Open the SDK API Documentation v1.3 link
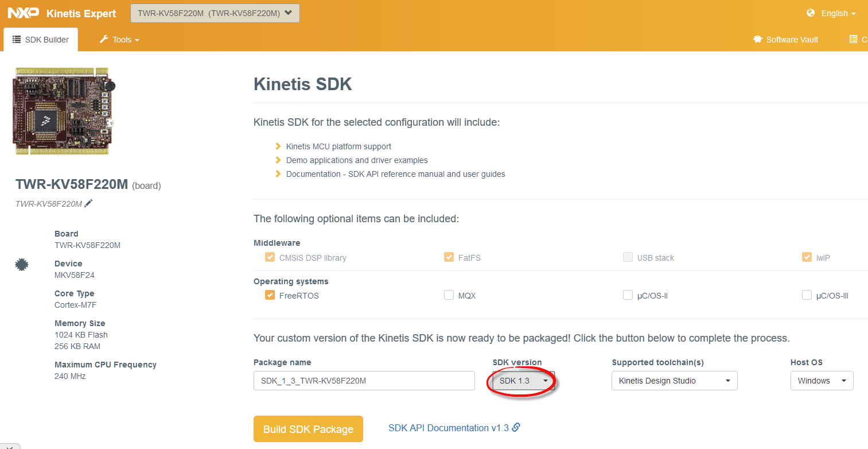868x449 pixels. (448, 428)
